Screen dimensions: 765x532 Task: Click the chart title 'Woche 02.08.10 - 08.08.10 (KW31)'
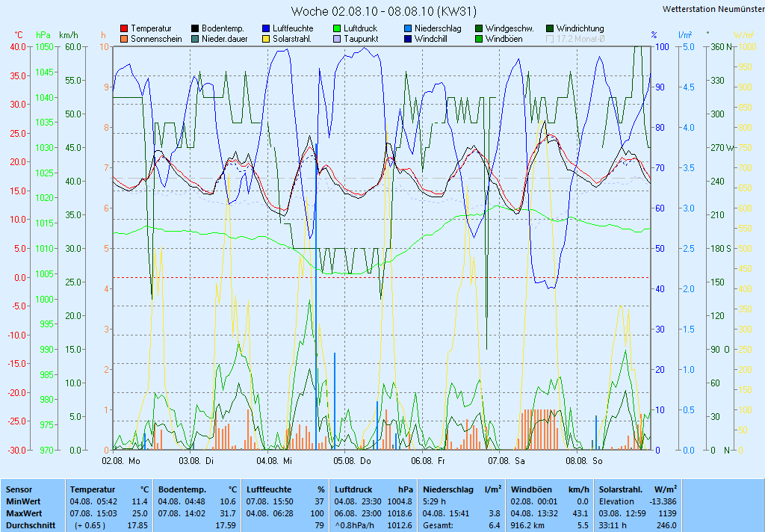[383, 11]
